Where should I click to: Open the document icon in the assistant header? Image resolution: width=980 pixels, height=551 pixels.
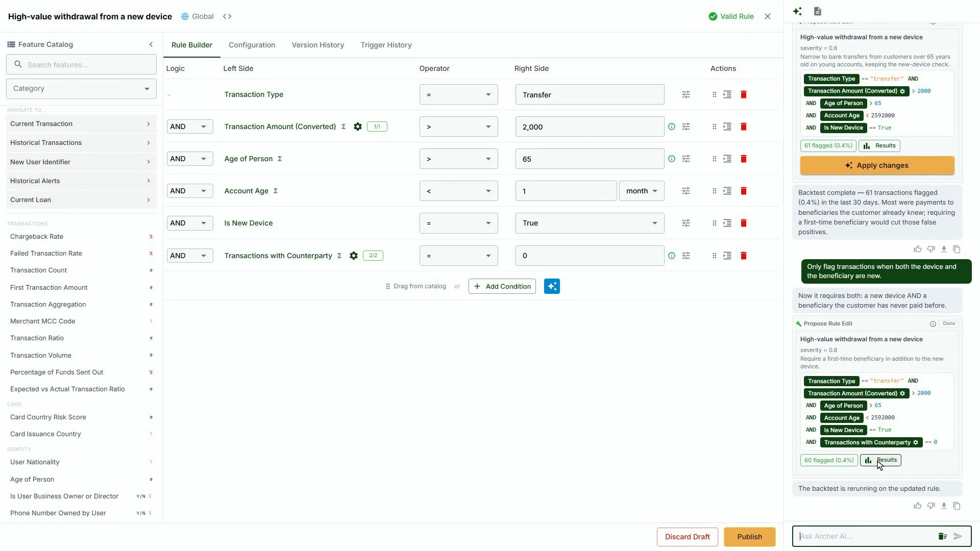tap(818, 11)
